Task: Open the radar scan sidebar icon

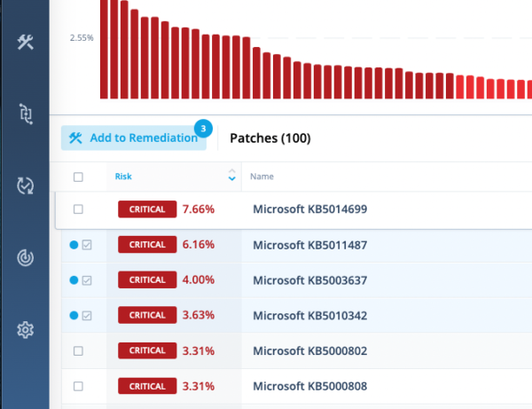Action: click(x=26, y=258)
